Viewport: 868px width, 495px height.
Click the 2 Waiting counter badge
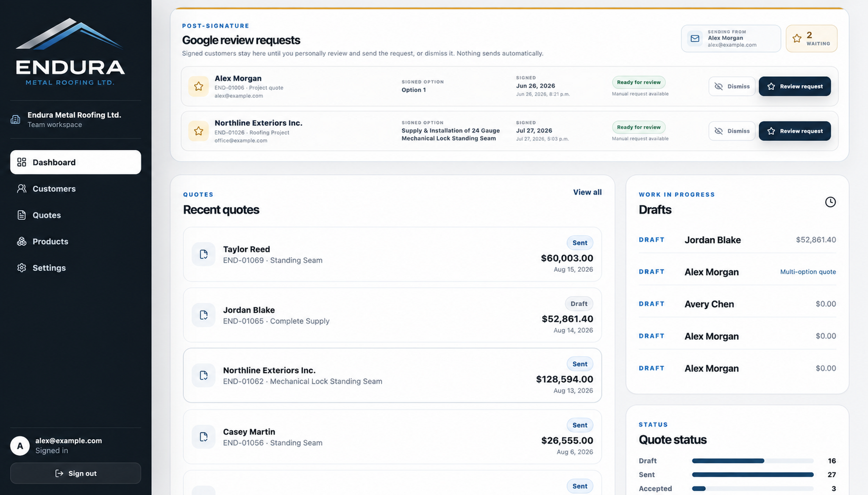[812, 39]
